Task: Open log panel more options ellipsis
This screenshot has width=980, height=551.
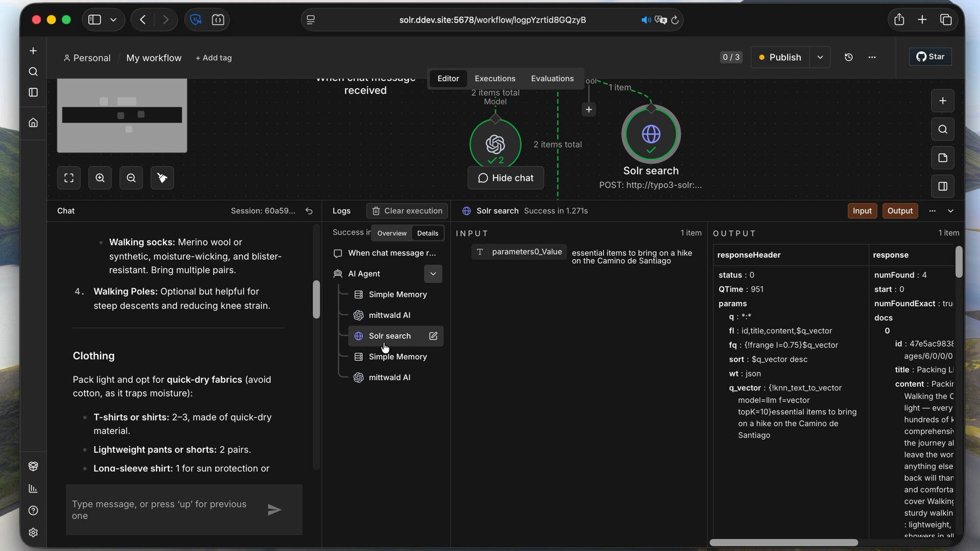Action: point(933,211)
